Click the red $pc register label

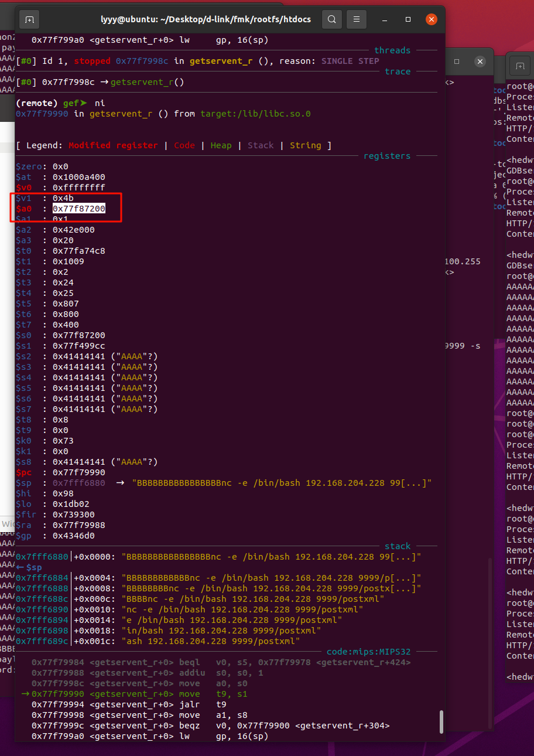pyautogui.click(x=23, y=472)
